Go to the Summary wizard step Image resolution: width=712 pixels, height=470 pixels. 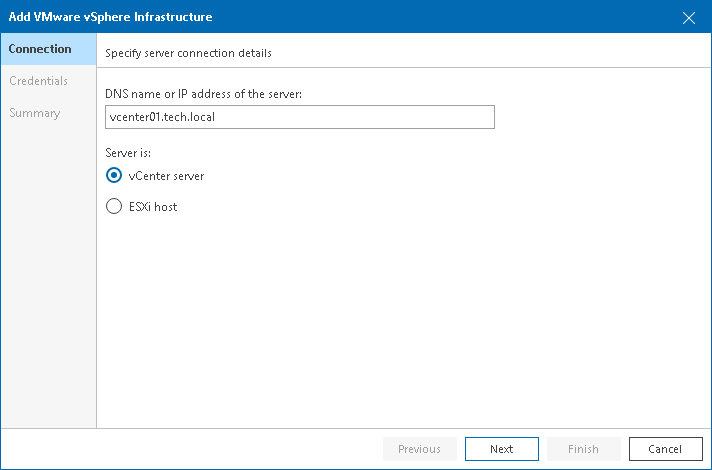[35, 113]
